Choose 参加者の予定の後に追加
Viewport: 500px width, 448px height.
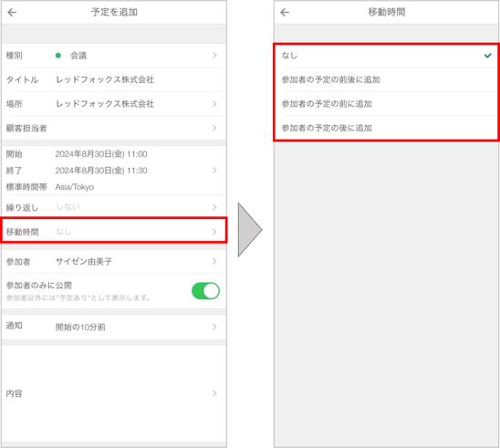coord(386,128)
